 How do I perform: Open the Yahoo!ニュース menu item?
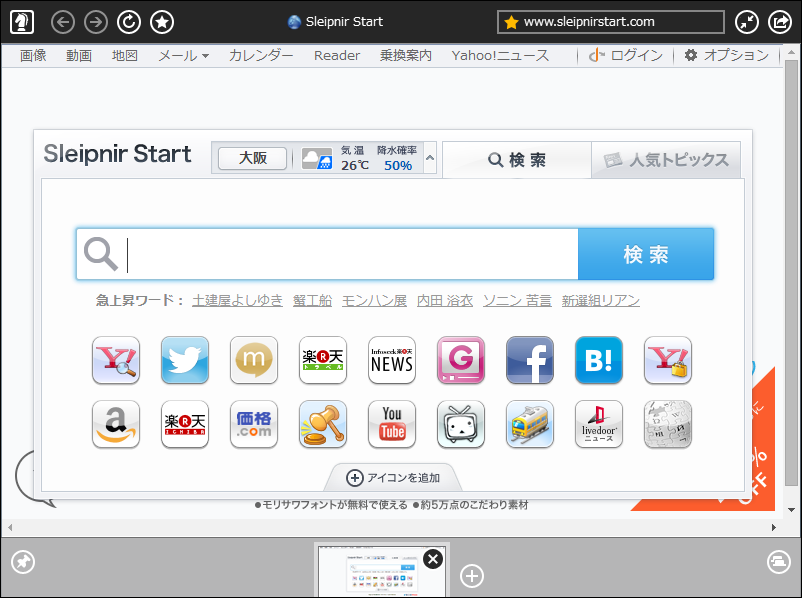point(500,55)
